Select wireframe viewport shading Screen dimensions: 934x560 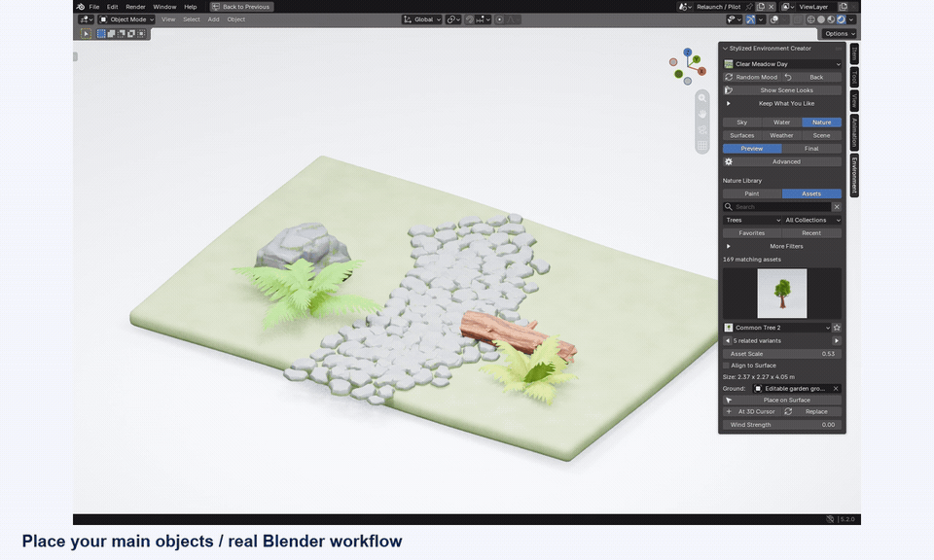tap(810, 19)
